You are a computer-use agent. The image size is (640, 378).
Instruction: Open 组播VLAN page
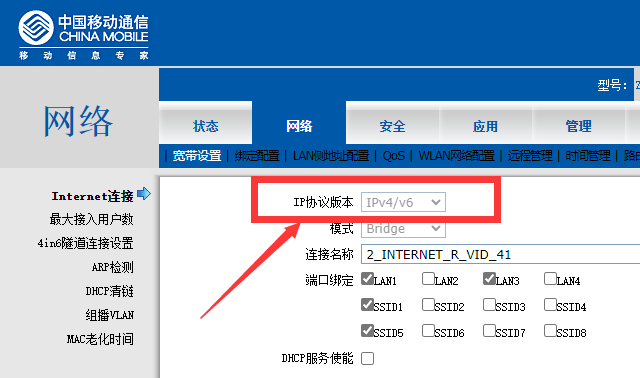[x=109, y=315]
